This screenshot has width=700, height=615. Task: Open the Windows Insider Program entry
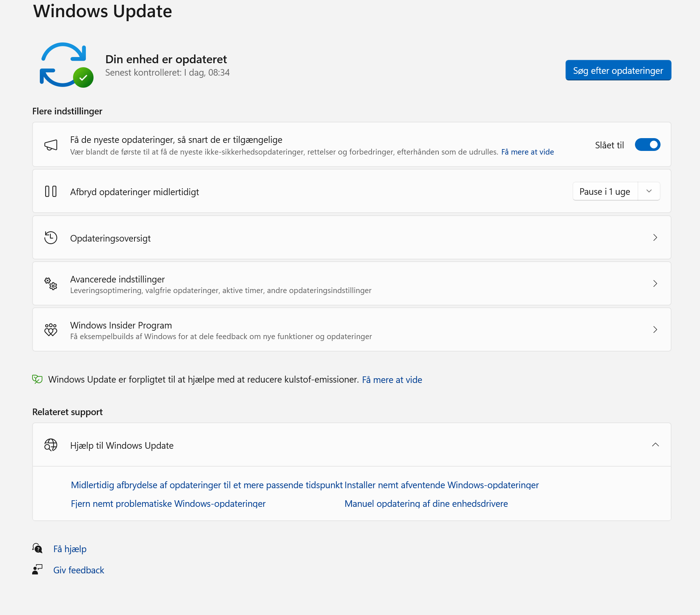click(x=655, y=330)
